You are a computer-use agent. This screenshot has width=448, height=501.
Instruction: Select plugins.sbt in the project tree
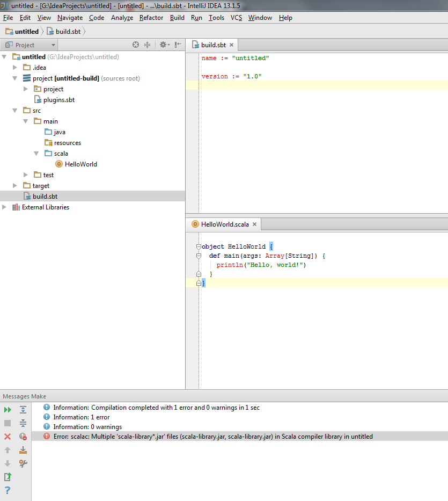[x=59, y=100]
